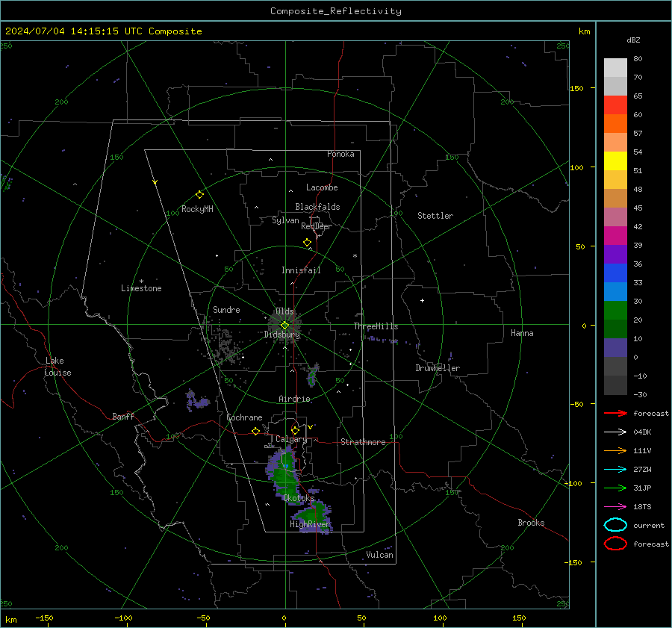Screen dimensions: 672x628
Task: Click yellow diamond marker beside RockyMH
Action: tap(199, 195)
